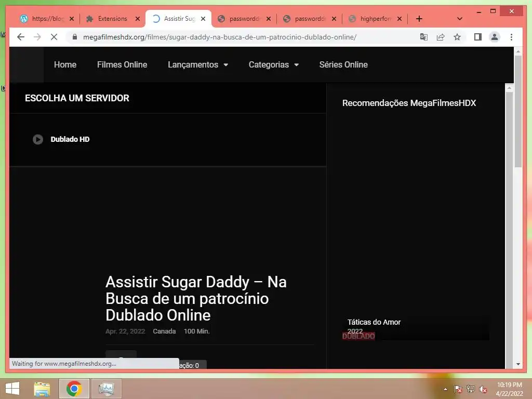Click the address bar URL
This screenshot has width=532, height=399.
coord(220,37)
